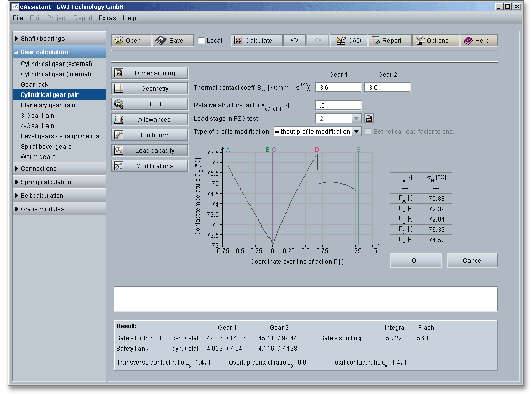The width and height of the screenshot is (532, 394).
Task: Click the Report document icon
Action: [374, 41]
